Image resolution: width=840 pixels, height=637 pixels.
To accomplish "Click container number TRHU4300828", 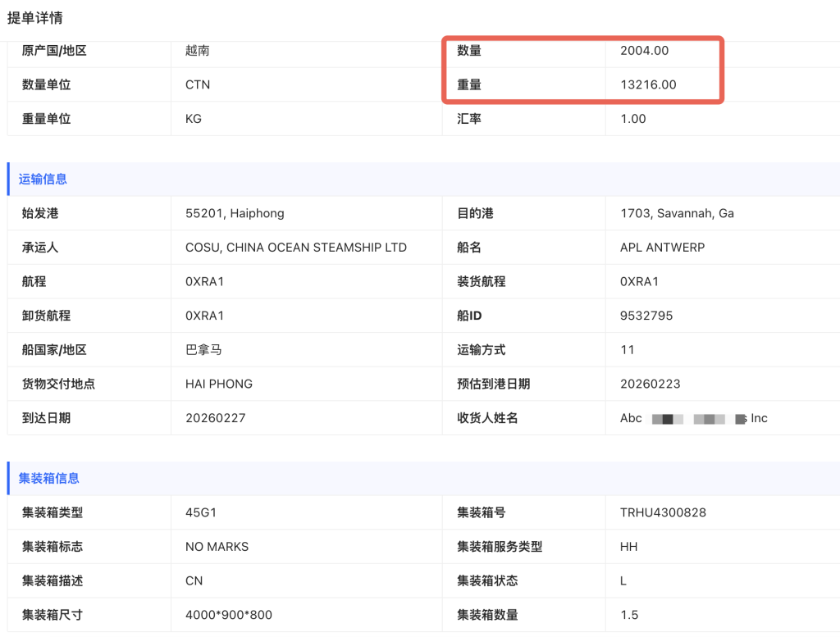I will (663, 512).
